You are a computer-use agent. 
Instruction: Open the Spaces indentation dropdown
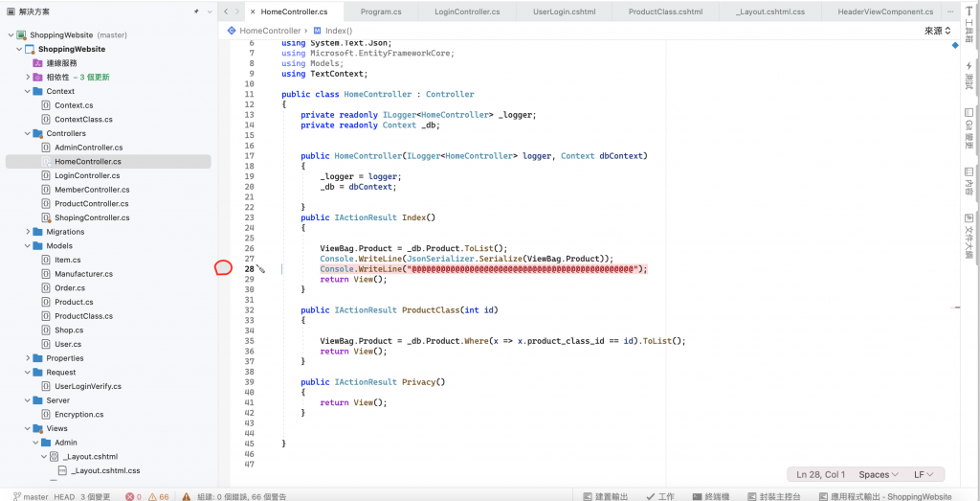[879, 475]
